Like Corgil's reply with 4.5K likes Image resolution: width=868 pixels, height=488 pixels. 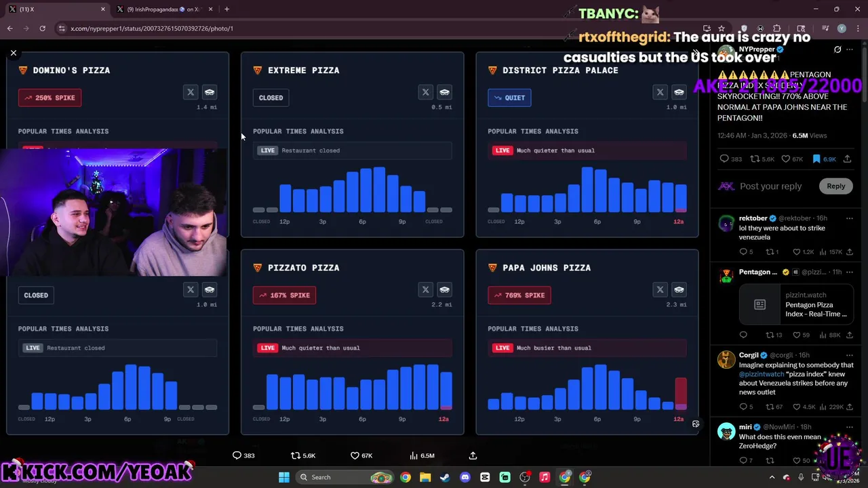(804, 407)
